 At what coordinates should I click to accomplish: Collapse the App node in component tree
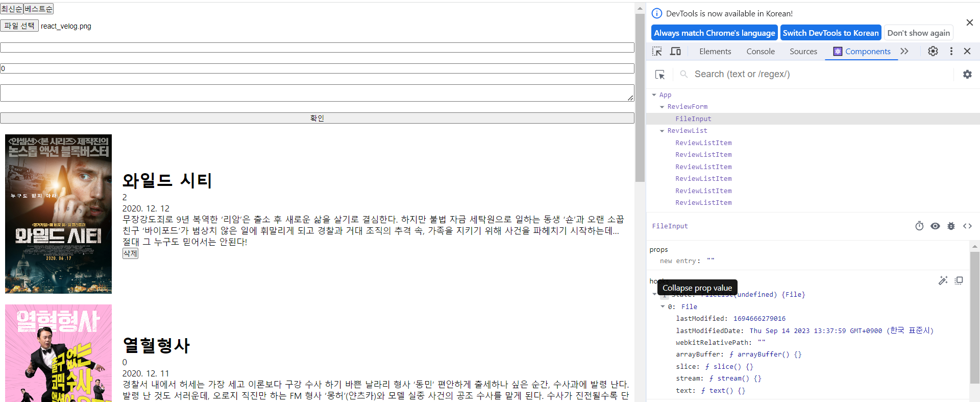(x=654, y=95)
